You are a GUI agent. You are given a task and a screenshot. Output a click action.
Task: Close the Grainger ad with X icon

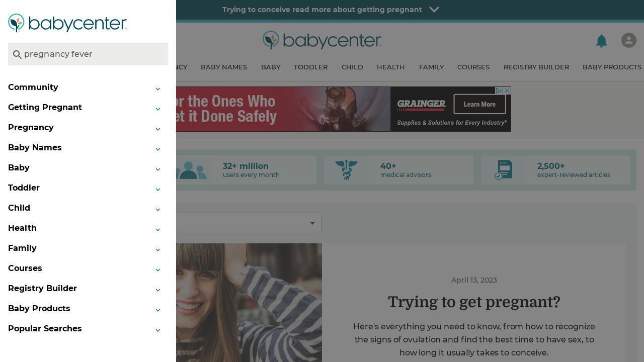pos(507,90)
